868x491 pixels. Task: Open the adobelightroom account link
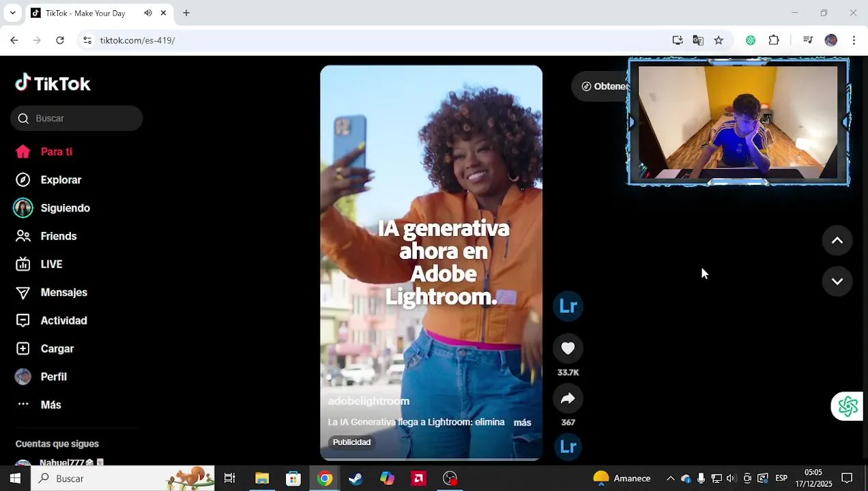pyautogui.click(x=368, y=401)
